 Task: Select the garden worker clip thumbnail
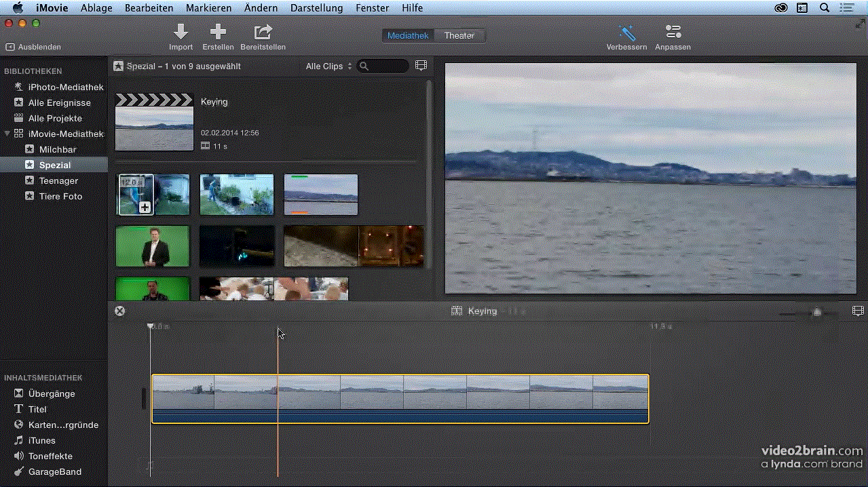coord(237,195)
